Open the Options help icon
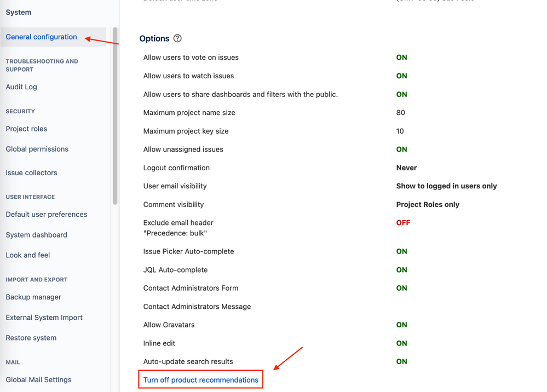The width and height of the screenshot is (547, 392). (x=176, y=38)
